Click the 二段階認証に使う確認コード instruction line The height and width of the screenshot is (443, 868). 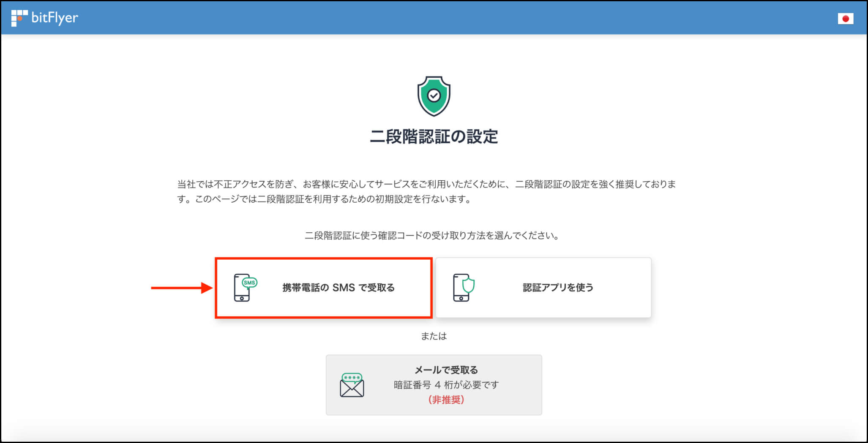point(432,236)
